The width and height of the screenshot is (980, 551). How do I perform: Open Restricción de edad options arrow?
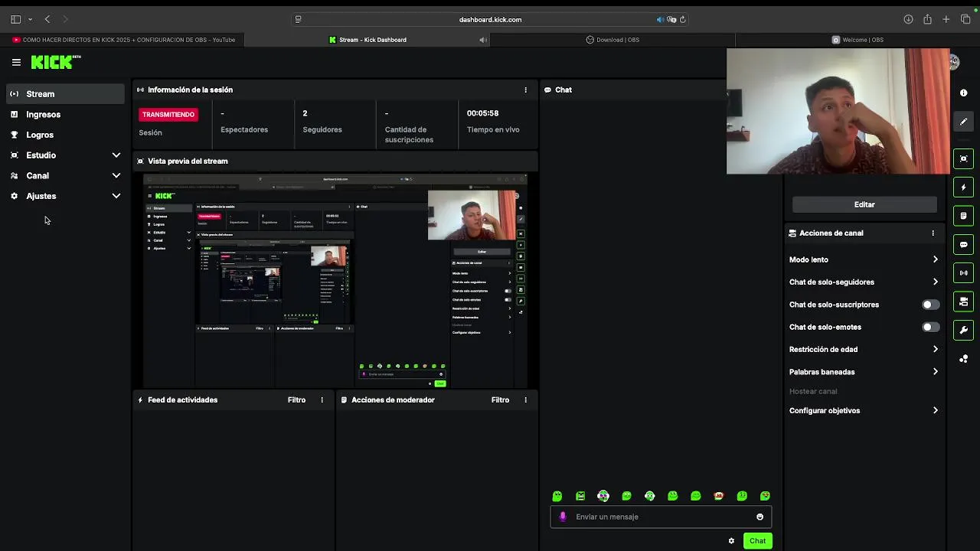[935, 349]
